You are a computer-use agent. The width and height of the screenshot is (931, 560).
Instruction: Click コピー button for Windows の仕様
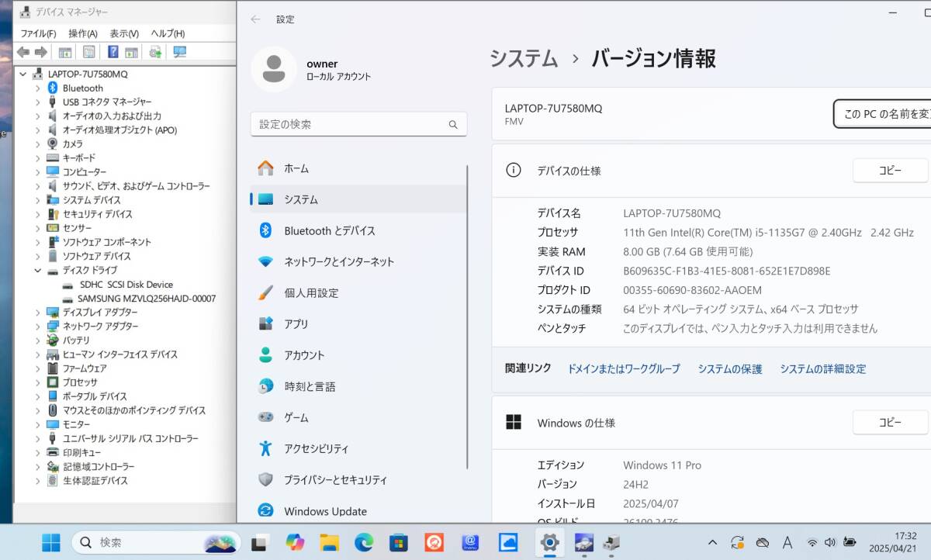(x=890, y=423)
